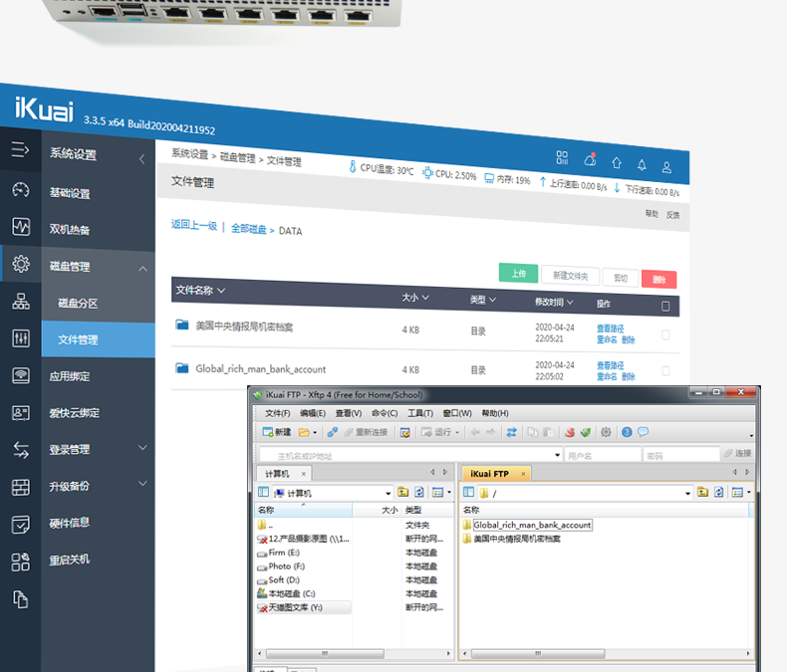Switch to the 计算机 tab in Xftp

click(284, 474)
